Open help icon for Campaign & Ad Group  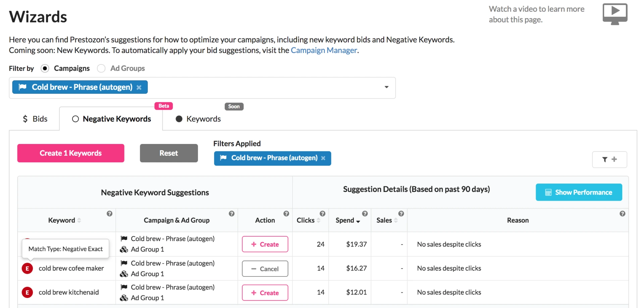(231, 214)
